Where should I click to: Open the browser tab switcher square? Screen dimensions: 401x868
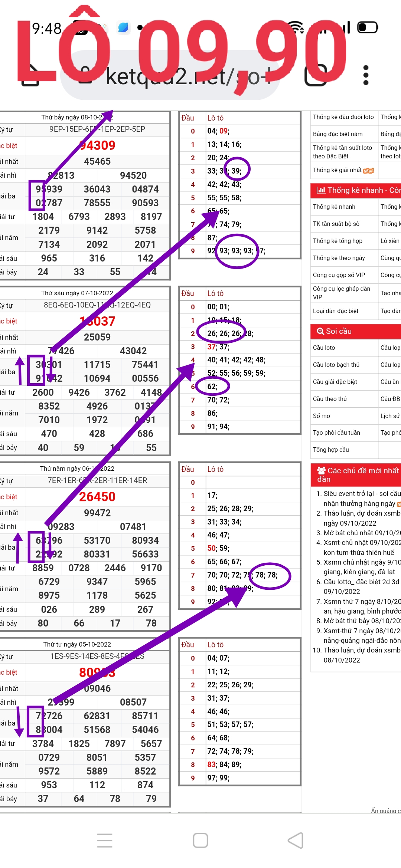pyautogui.click(x=316, y=75)
